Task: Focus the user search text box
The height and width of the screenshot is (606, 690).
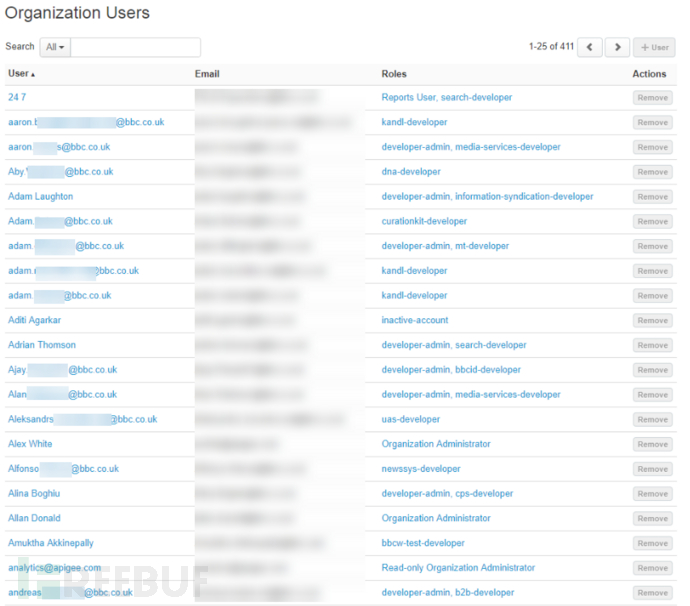Action: [136, 47]
